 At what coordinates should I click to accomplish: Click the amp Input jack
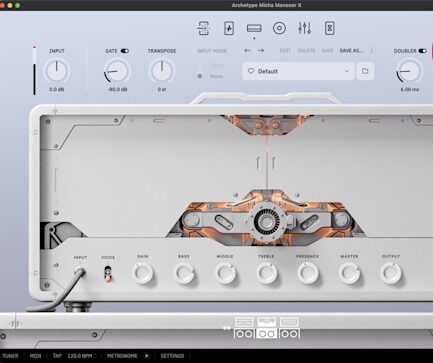[x=80, y=272]
